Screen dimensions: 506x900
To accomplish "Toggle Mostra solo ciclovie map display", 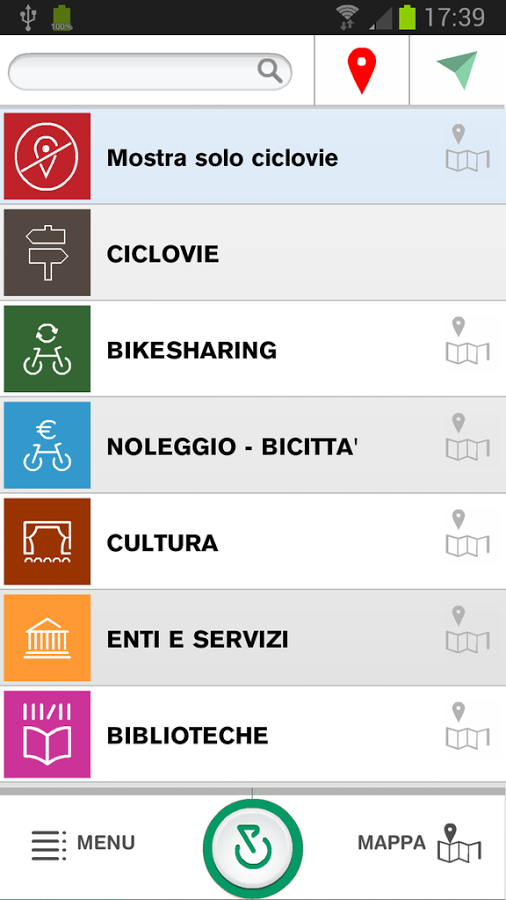I will coord(467,148).
